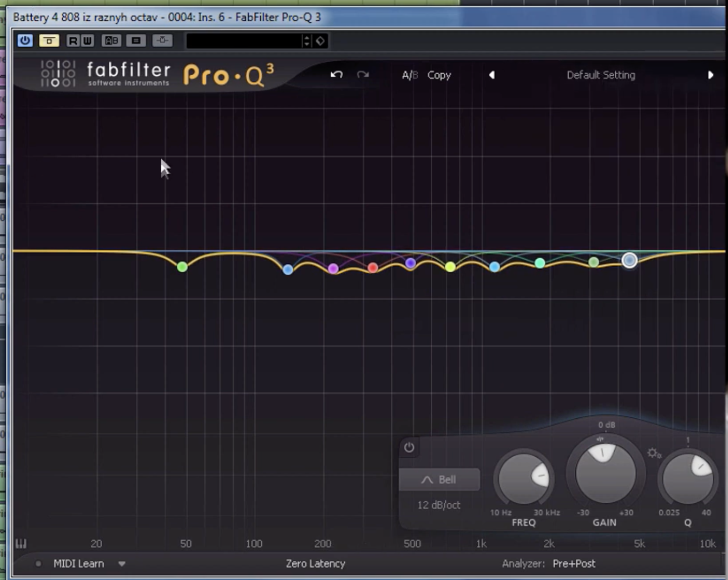Enable the W (write automation) button
The height and width of the screenshot is (580, 728).
coord(87,40)
